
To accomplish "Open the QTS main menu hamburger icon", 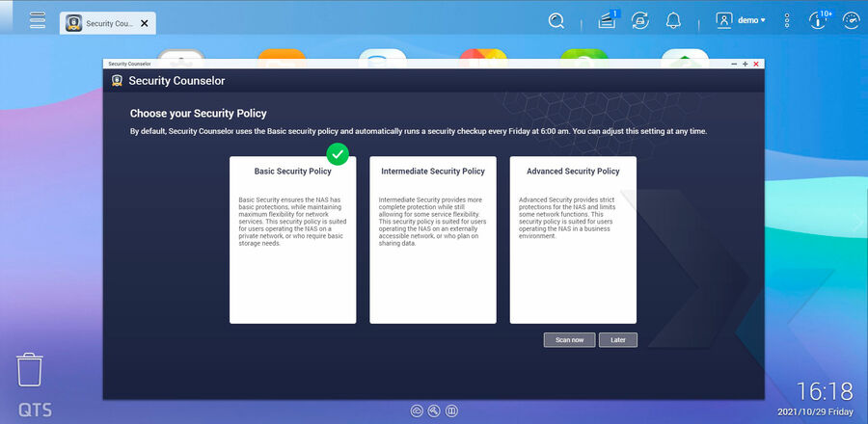I will click(x=38, y=20).
